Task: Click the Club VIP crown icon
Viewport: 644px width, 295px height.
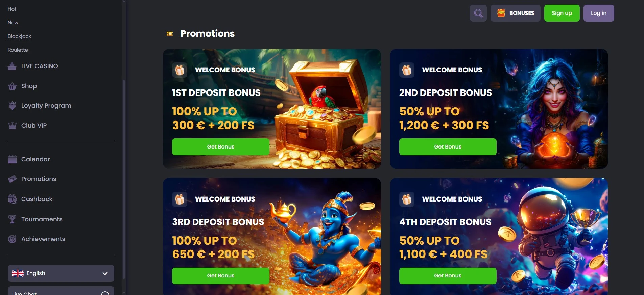Action: click(12, 126)
